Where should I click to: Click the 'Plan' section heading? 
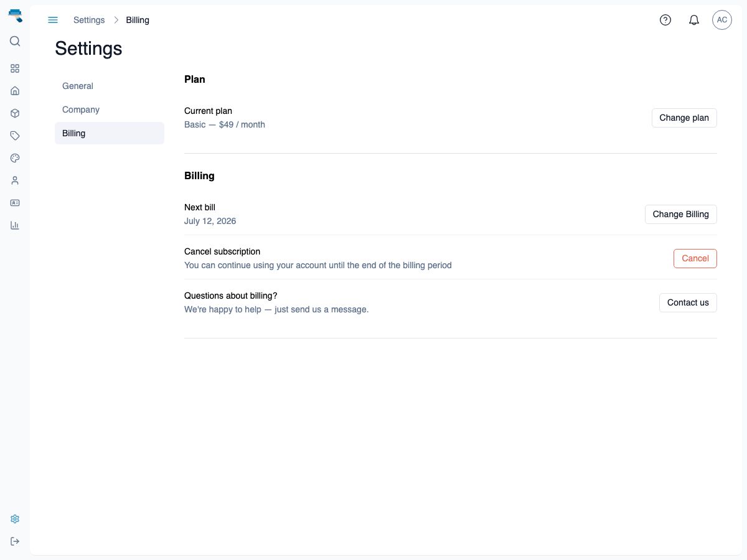[195, 79]
